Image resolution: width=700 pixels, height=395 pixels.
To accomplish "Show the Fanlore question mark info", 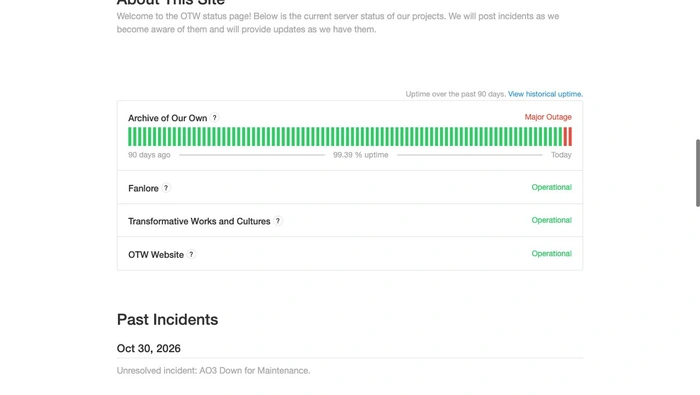I will (166, 188).
